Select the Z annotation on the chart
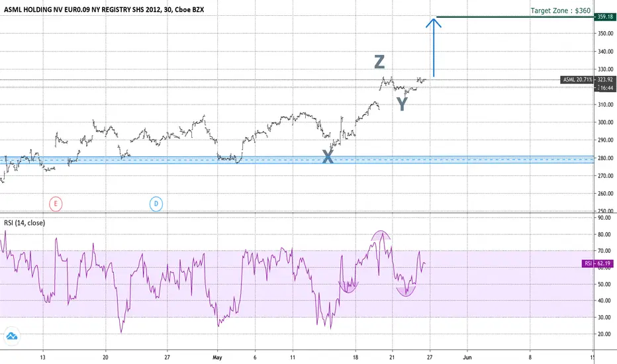This screenshot has width=617, height=364. pyautogui.click(x=379, y=62)
